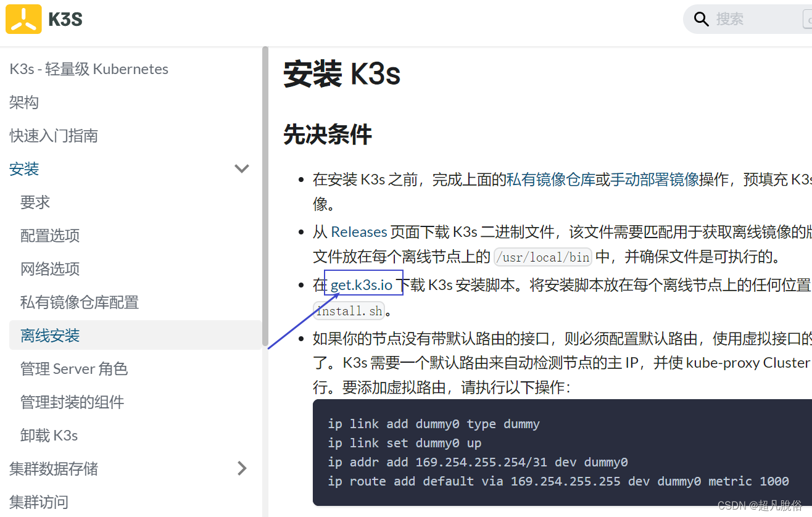
Task: Select the 集群访问 sidebar entry
Action: point(38,502)
